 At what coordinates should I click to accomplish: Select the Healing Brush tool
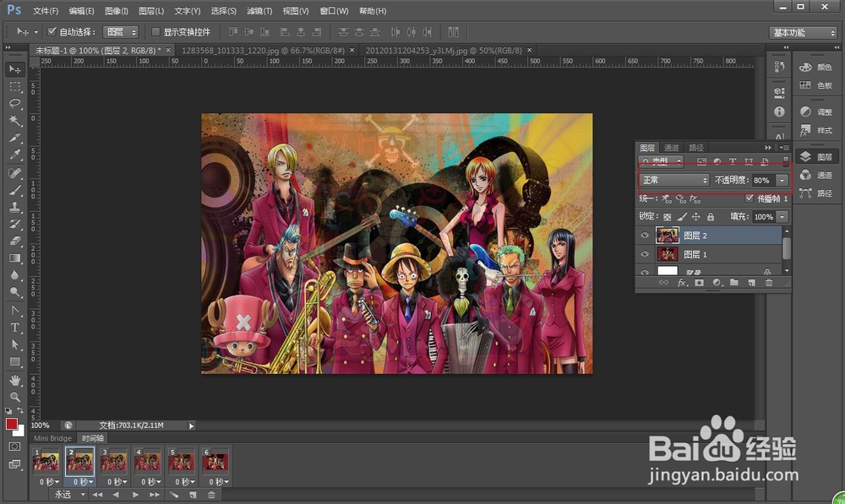tap(14, 173)
